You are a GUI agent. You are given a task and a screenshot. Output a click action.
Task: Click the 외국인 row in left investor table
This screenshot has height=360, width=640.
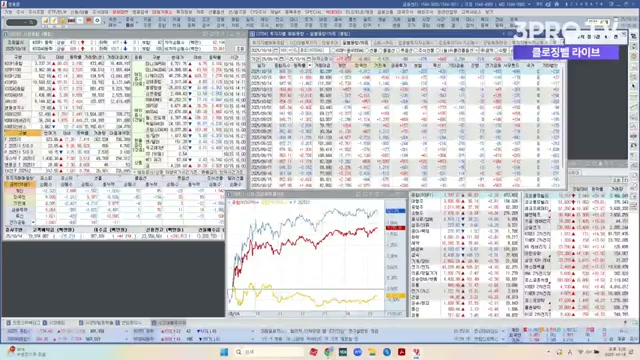[113, 197]
